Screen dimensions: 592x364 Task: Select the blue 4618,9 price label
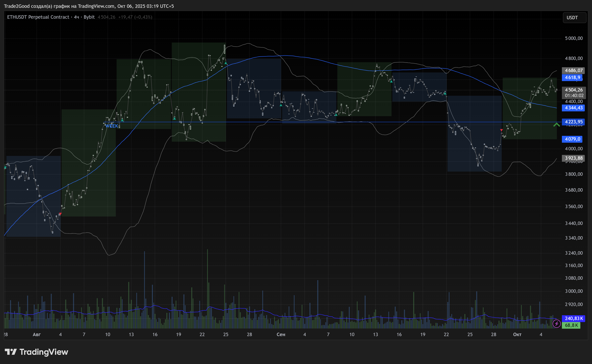[572, 77]
